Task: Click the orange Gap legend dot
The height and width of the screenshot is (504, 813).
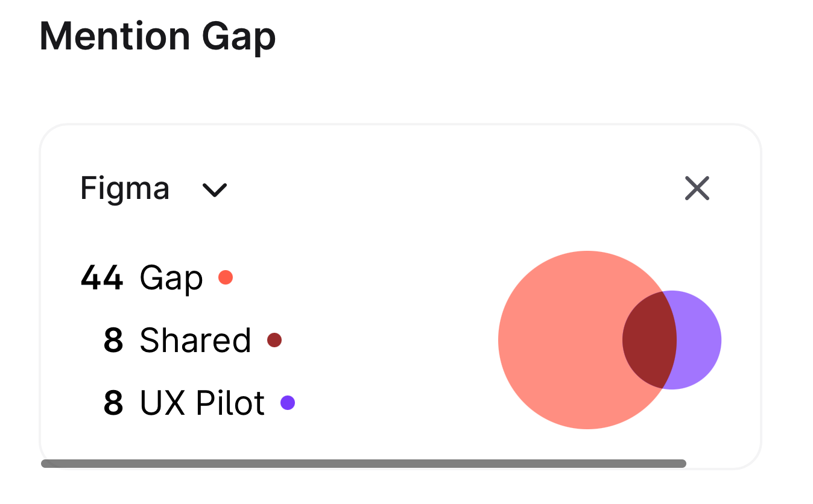Action: (x=226, y=277)
